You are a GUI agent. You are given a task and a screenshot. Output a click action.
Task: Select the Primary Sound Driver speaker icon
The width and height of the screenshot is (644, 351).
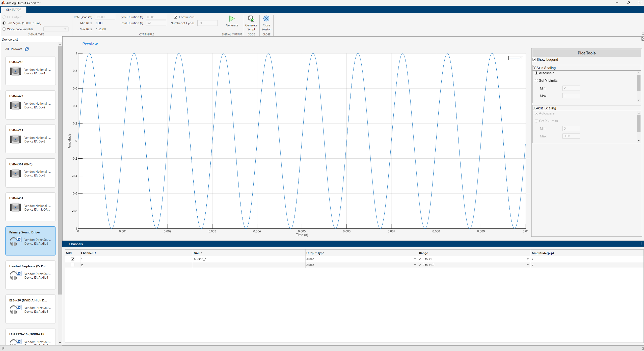(x=15, y=241)
